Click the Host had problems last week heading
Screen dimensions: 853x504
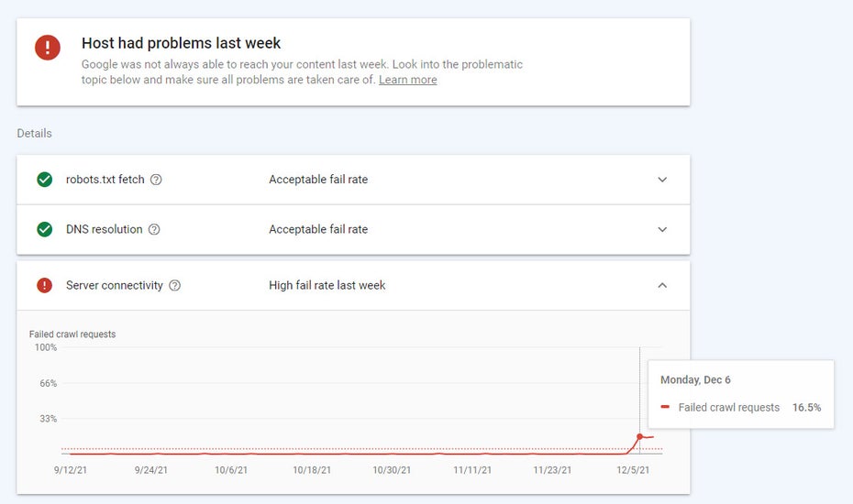tap(181, 43)
